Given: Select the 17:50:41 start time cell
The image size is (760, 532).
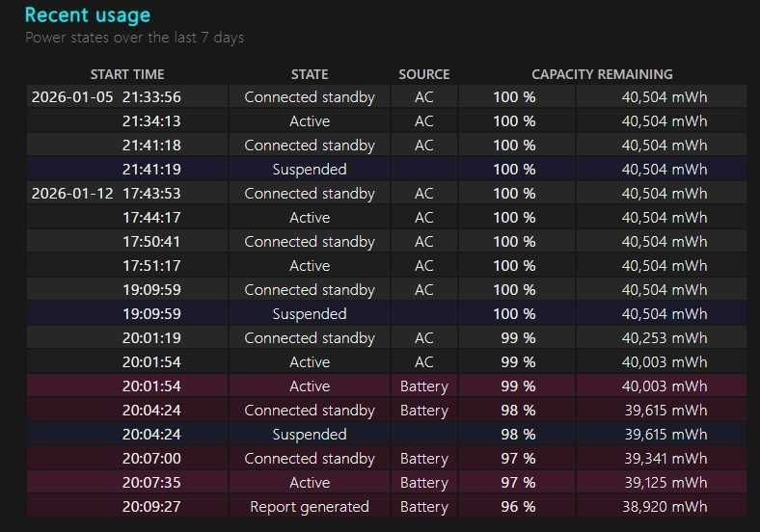Looking at the screenshot, I should (151, 242).
